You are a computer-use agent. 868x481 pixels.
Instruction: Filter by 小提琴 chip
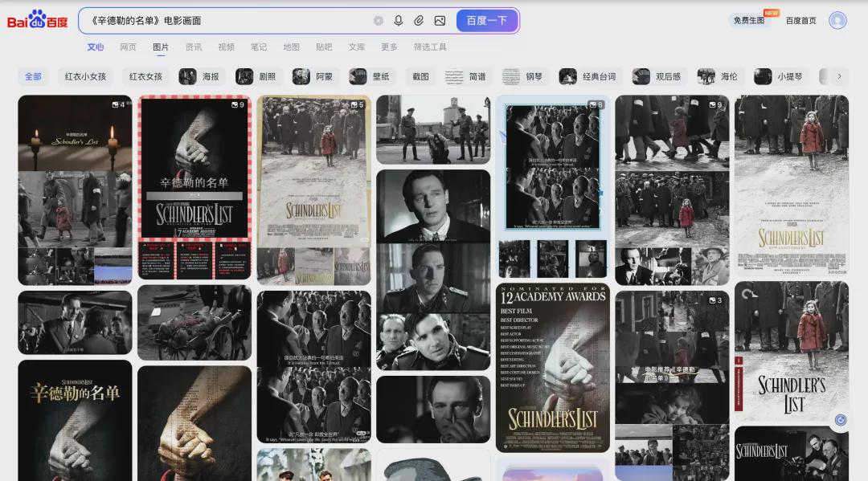tap(780, 76)
